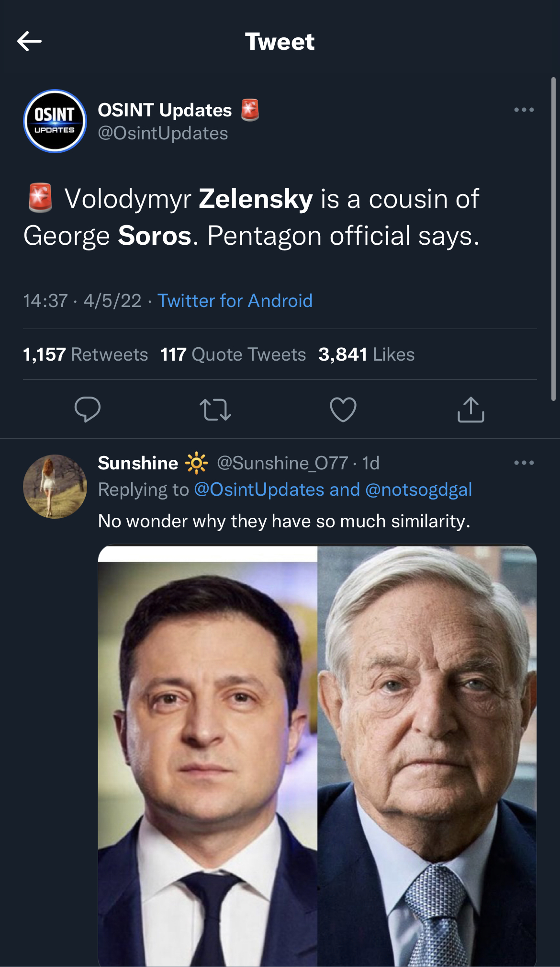Screen dimensions: 560x967
Task: Open more options on Sunshine's reply
Action: [524, 463]
